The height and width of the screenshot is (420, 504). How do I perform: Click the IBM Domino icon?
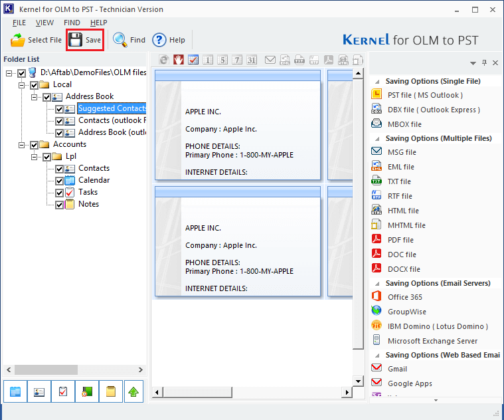click(377, 325)
